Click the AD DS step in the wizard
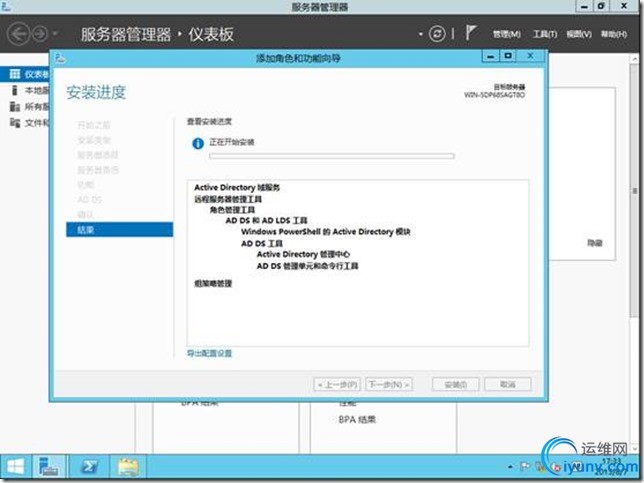 [90, 200]
